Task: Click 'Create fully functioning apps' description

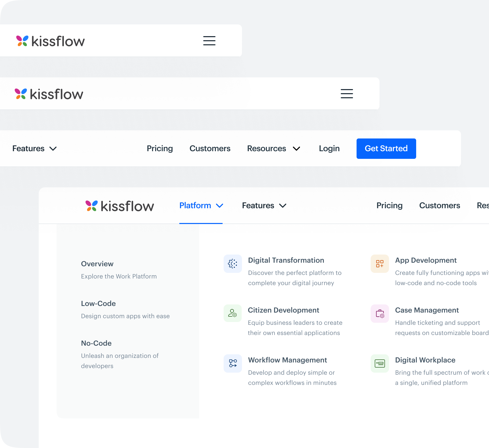Action: (x=442, y=278)
